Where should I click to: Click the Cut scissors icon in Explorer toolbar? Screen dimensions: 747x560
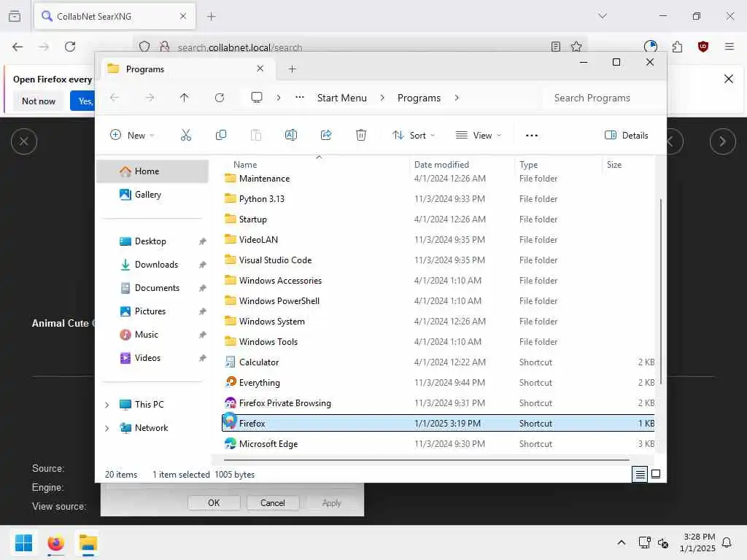pos(186,135)
